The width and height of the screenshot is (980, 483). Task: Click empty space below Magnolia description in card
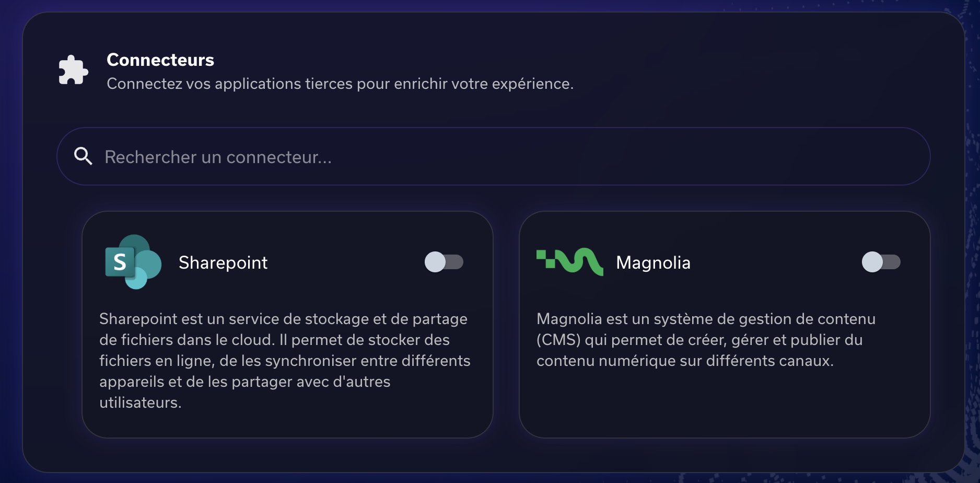click(724, 402)
